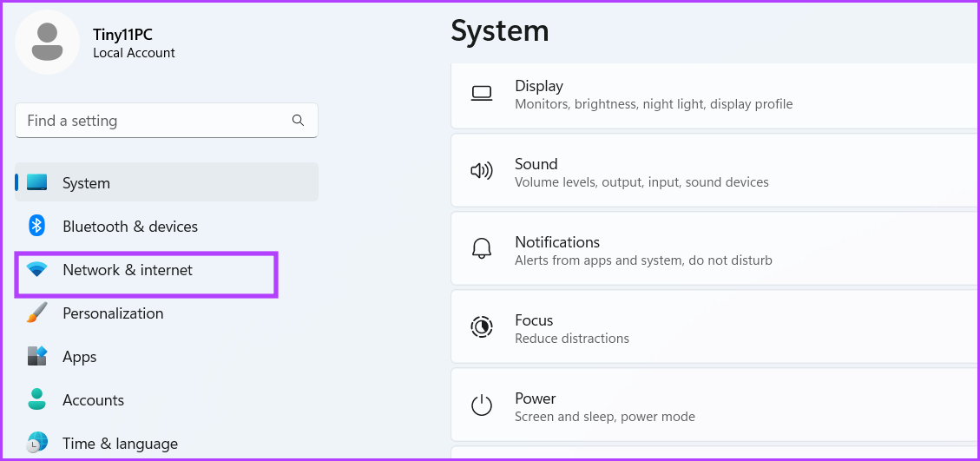Click the Time & language globe clock icon
The height and width of the screenshot is (461, 980).
[x=36, y=442]
